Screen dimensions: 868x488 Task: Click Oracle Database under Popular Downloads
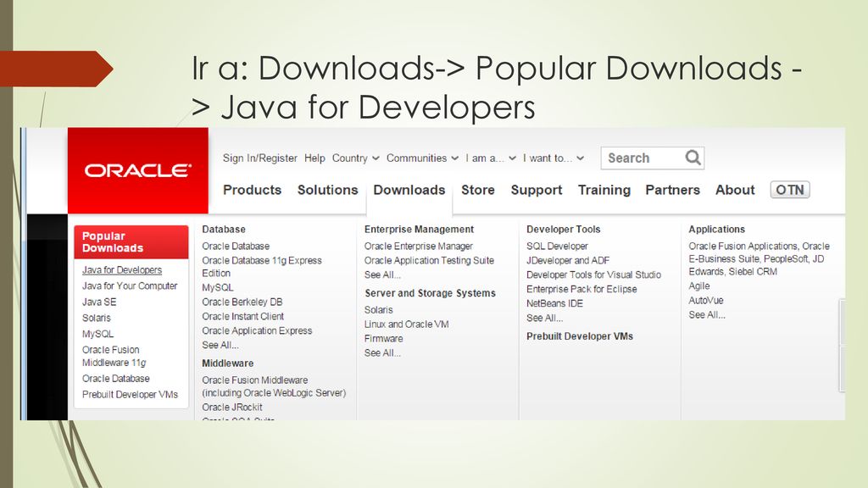[x=115, y=379]
